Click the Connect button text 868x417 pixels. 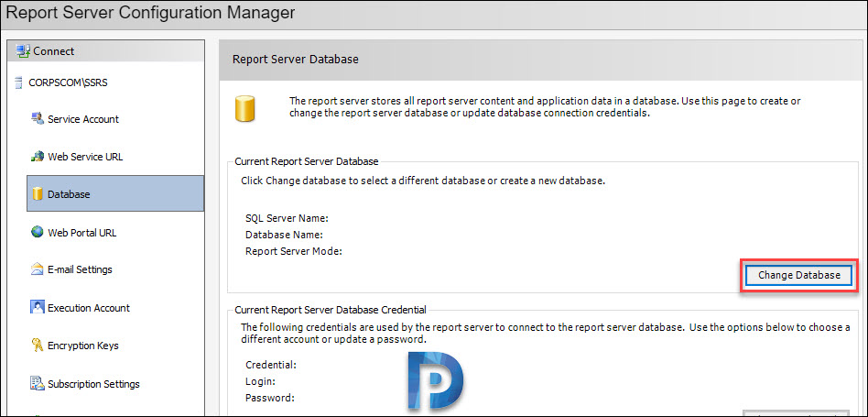[x=54, y=51]
